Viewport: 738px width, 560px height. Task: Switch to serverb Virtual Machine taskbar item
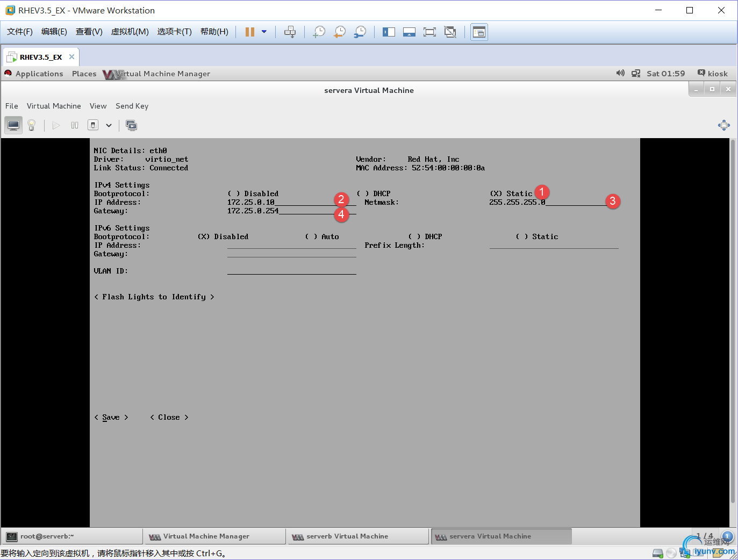pyautogui.click(x=359, y=536)
